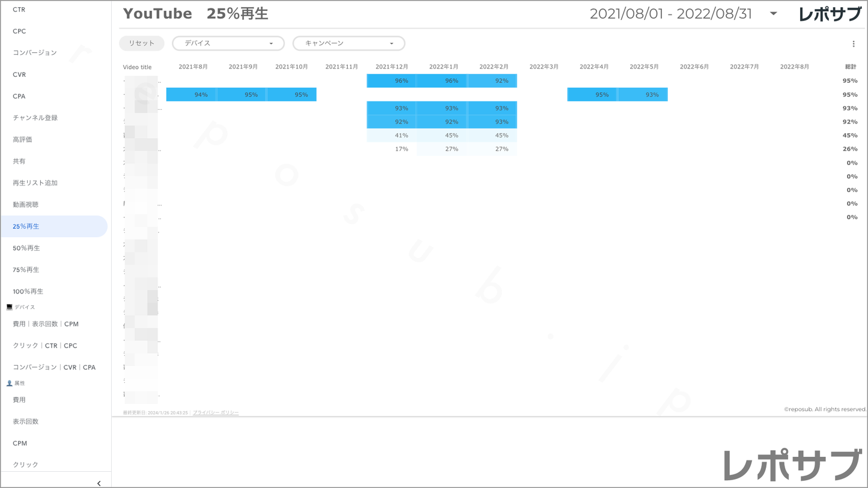The width and height of the screenshot is (868, 488).
Task: Click the 96% cell for 2021年12月
Action: point(392,81)
